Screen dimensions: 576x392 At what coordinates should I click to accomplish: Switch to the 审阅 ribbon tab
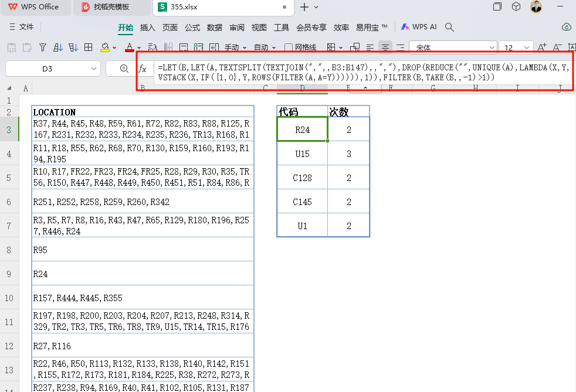point(237,28)
